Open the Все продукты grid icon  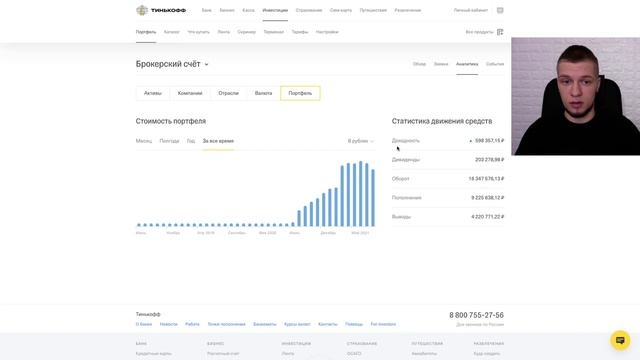coord(500,32)
